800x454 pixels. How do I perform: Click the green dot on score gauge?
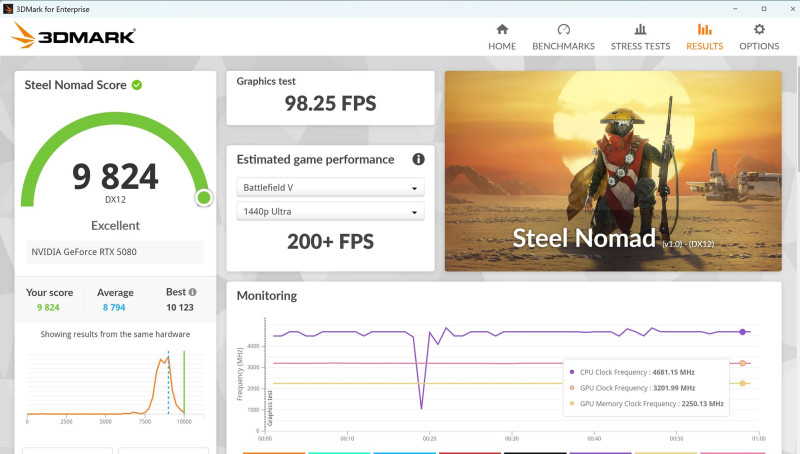point(204,197)
